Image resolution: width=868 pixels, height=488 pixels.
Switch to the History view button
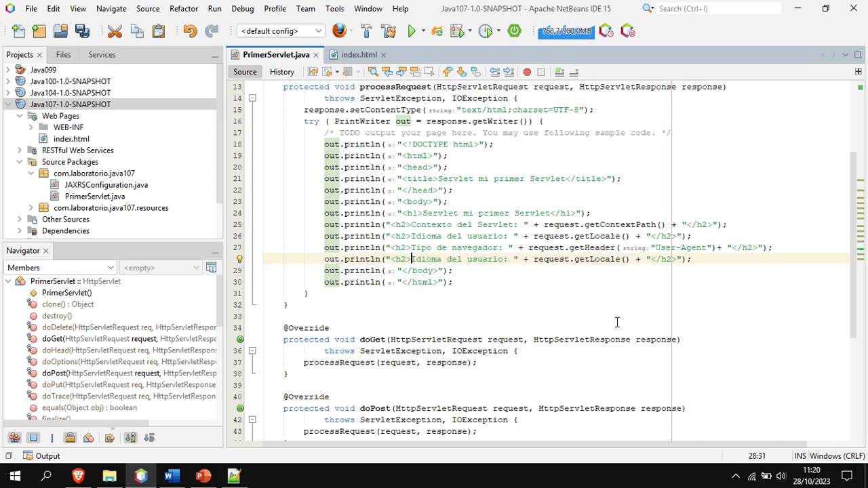[282, 72]
